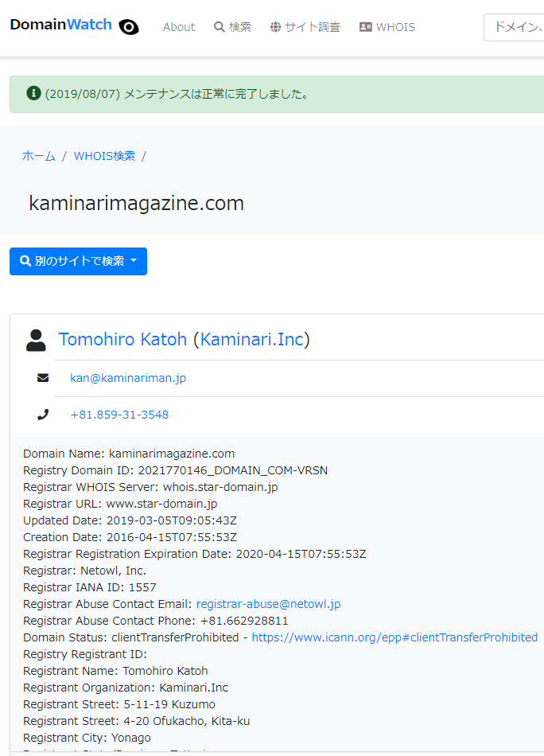Open the icann.org clientTransferProhibited link
Screen dimensions: 544x756
(x=394, y=637)
